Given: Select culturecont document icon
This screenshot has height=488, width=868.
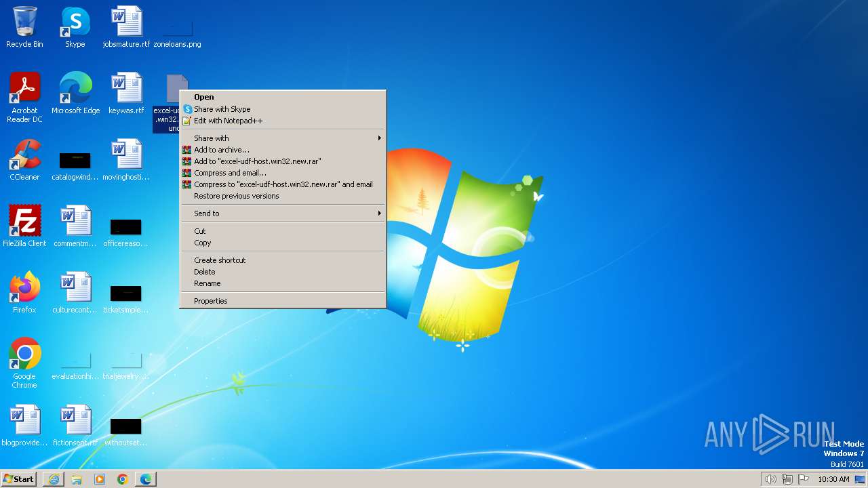Looking at the screenshot, I should 75,293.
